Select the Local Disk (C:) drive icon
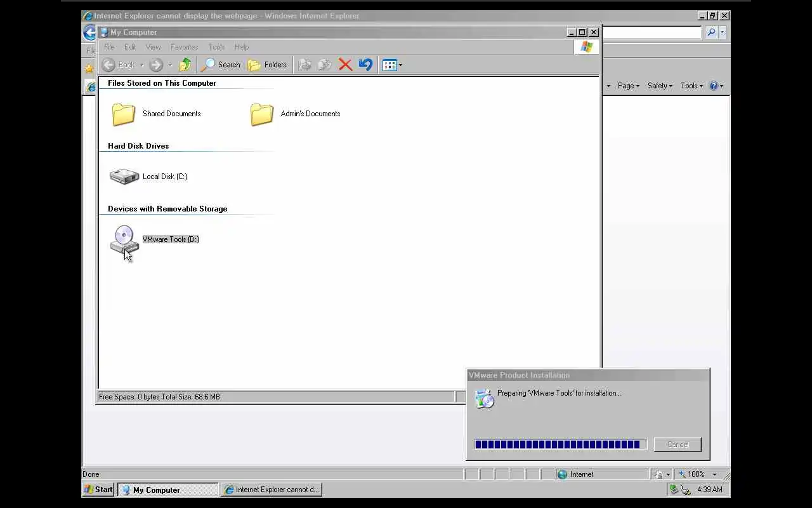The width and height of the screenshot is (812, 508). click(x=124, y=177)
